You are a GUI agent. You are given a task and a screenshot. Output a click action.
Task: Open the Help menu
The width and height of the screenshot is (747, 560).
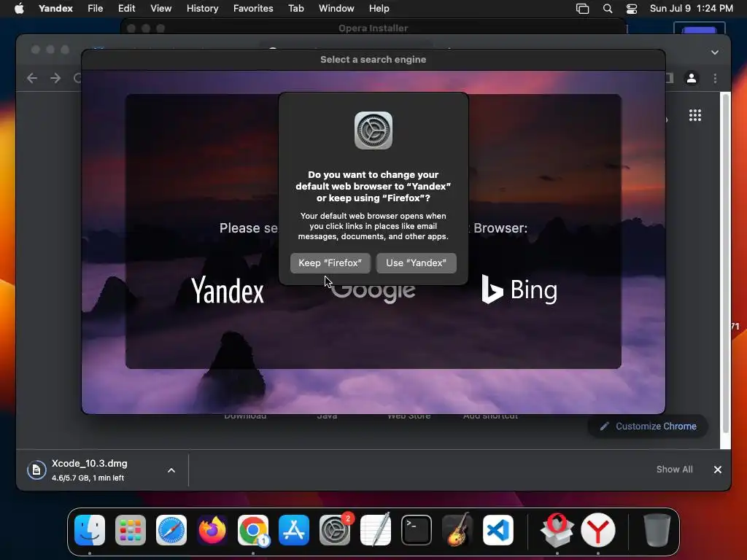(x=379, y=8)
